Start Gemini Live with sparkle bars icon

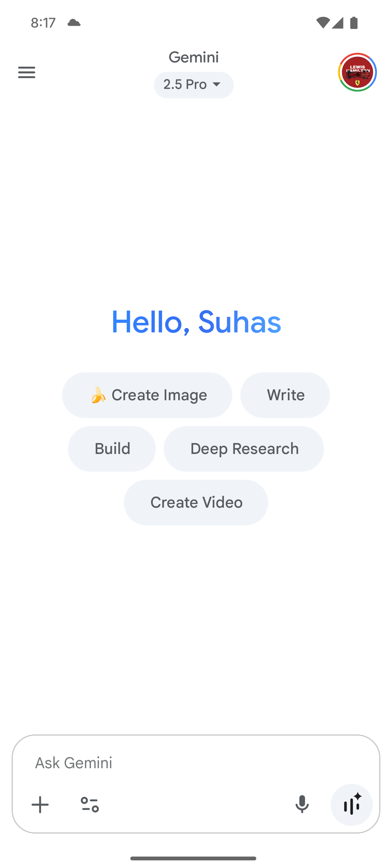351,805
